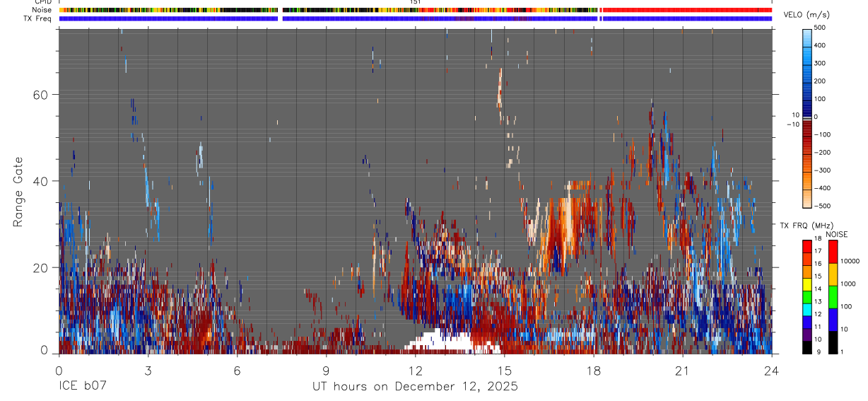Click the 'NOISE' legend title
This screenshot has width=868, height=401.
point(835,234)
